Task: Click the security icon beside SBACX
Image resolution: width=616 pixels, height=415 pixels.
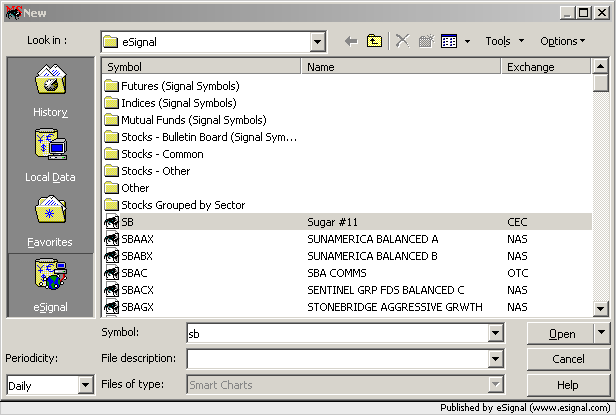Action: (x=112, y=290)
